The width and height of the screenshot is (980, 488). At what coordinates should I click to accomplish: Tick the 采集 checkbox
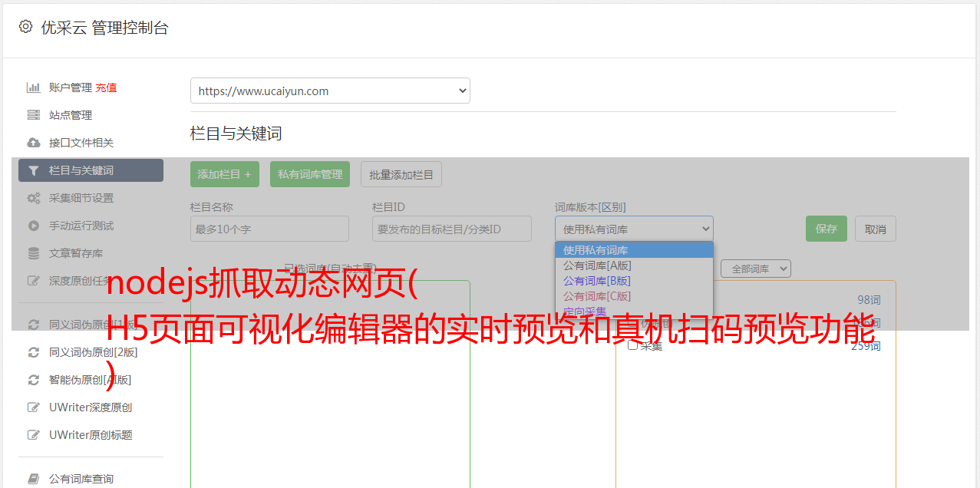[x=633, y=345]
